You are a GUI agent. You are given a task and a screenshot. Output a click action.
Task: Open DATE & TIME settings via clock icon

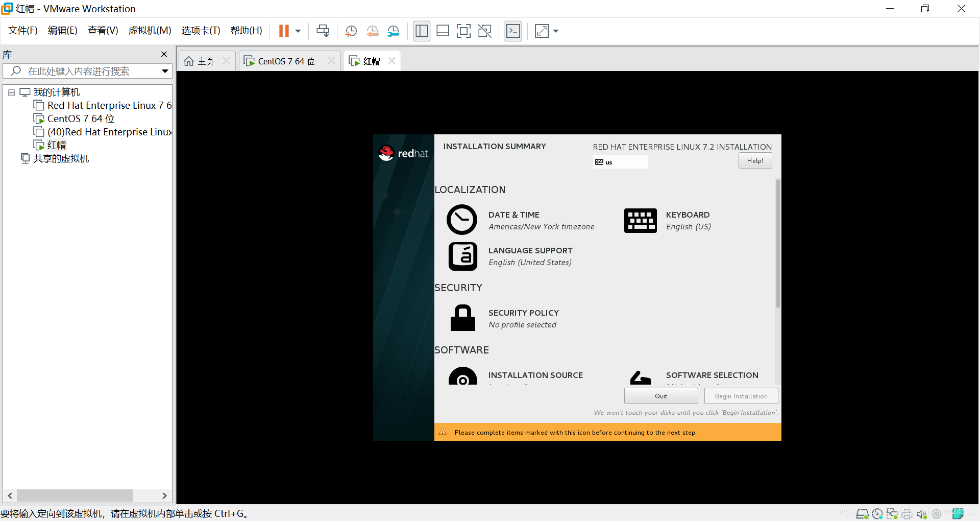coord(462,220)
